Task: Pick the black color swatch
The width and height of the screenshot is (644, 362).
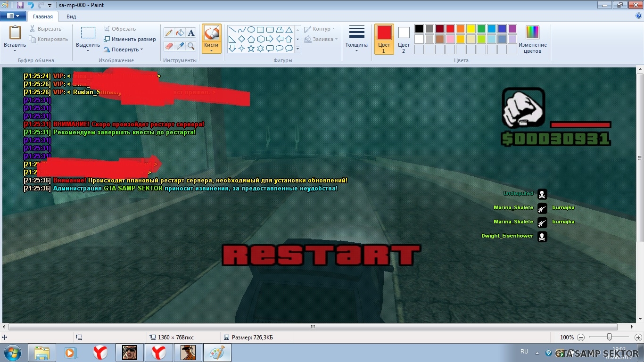Action: click(419, 29)
